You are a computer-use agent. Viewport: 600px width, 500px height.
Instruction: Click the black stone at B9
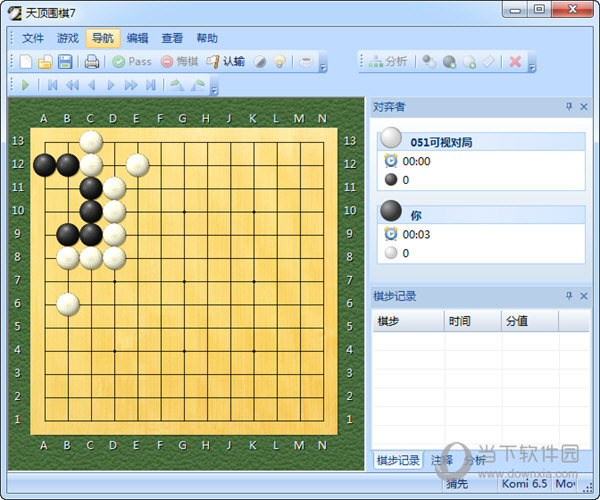pyautogui.click(x=68, y=235)
